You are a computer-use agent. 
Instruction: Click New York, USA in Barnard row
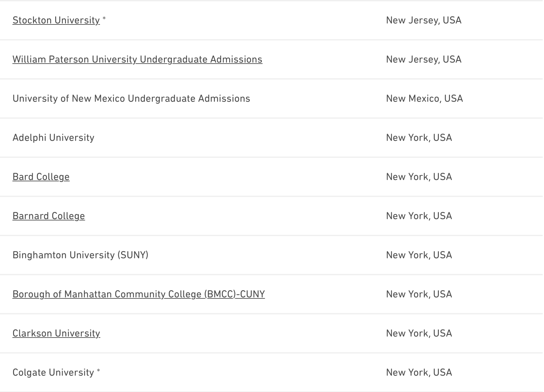[x=419, y=216]
